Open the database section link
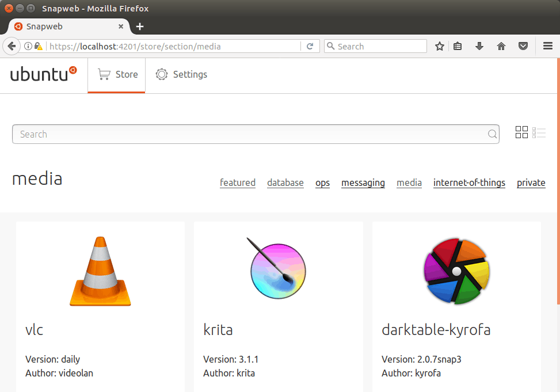560x392 pixels. click(285, 182)
